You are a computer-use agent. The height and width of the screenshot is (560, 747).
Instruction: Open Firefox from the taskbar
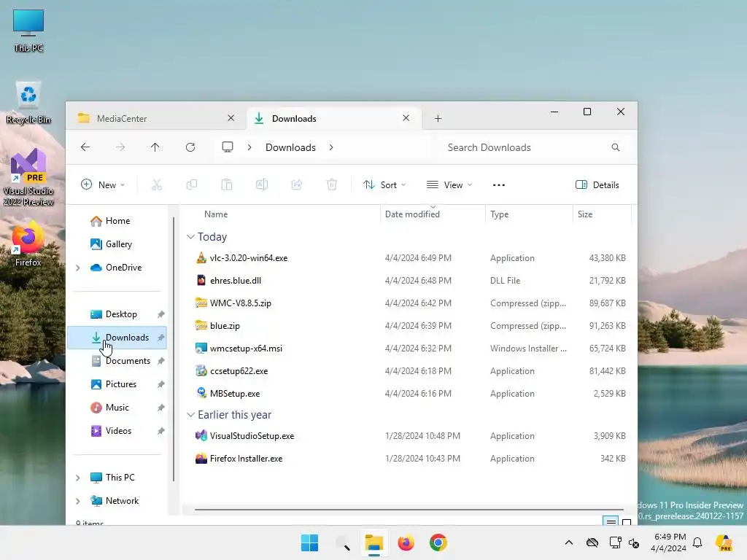coord(406,542)
